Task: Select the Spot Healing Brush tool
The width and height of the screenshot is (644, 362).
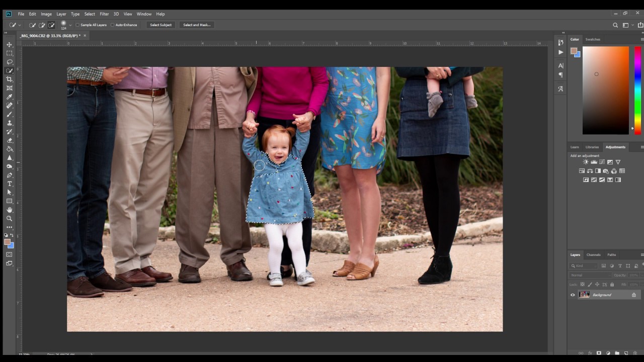Action: pos(10,106)
